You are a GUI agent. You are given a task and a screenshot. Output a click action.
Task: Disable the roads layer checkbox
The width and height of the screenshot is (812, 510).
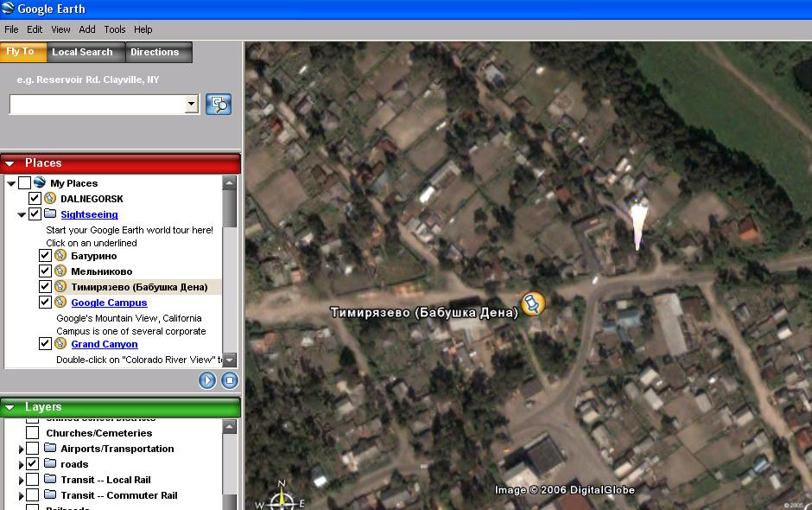pyautogui.click(x=32, y=464)
